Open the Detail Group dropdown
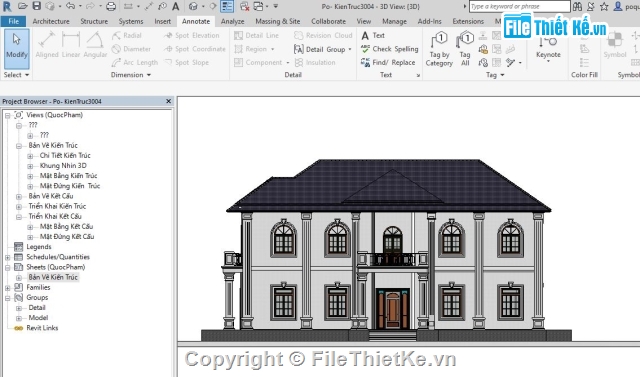 (x=350, y=49)
